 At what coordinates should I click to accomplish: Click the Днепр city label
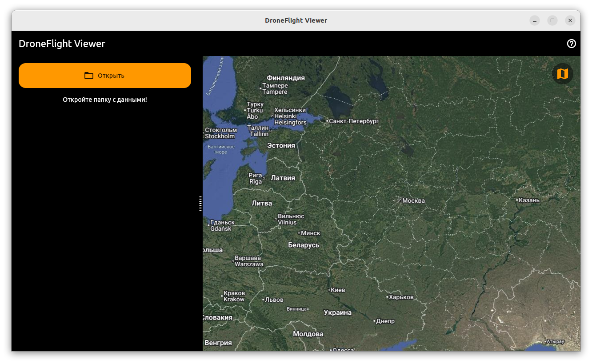(x=385, y=321)
